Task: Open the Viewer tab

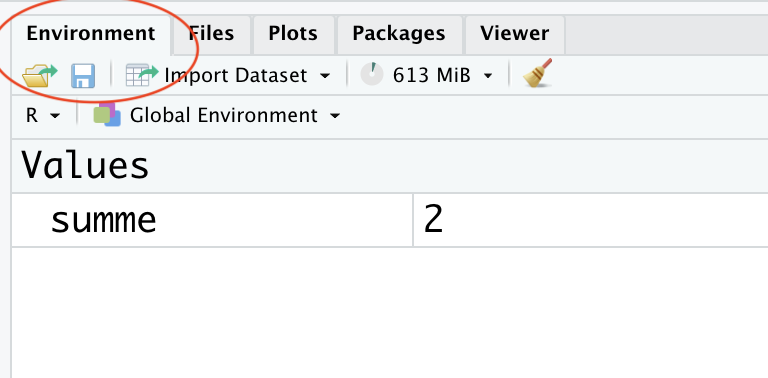Action: (514, 33)
